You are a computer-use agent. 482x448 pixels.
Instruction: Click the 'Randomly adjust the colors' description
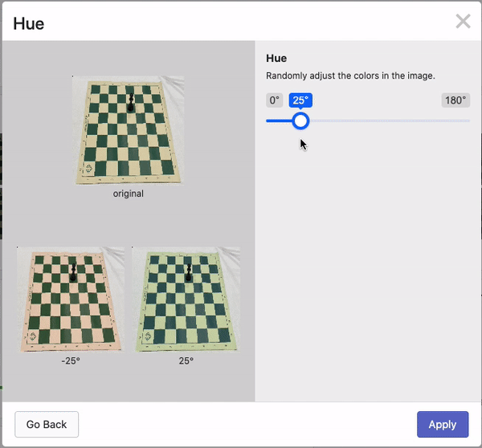[350, 75]
